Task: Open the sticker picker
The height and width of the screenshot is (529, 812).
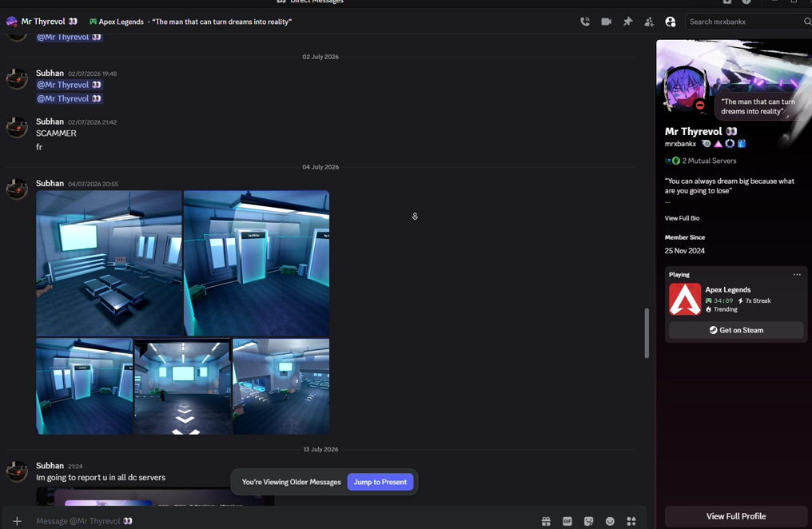Action: pyautogui.click(x=588, y=521)
